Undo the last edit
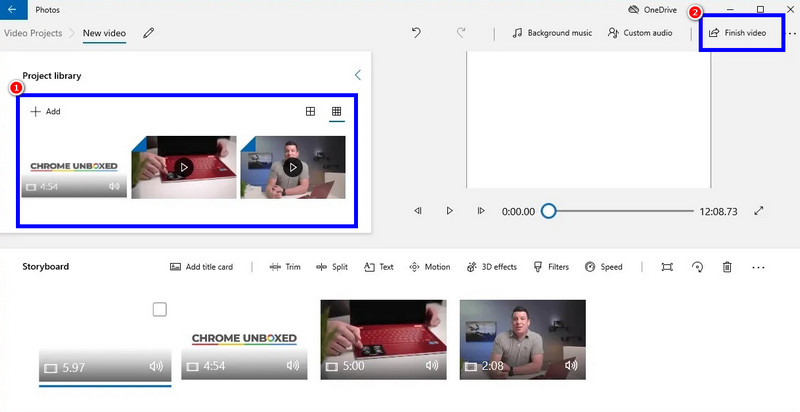This screenshot has height=412, width=800. (416, 33)
